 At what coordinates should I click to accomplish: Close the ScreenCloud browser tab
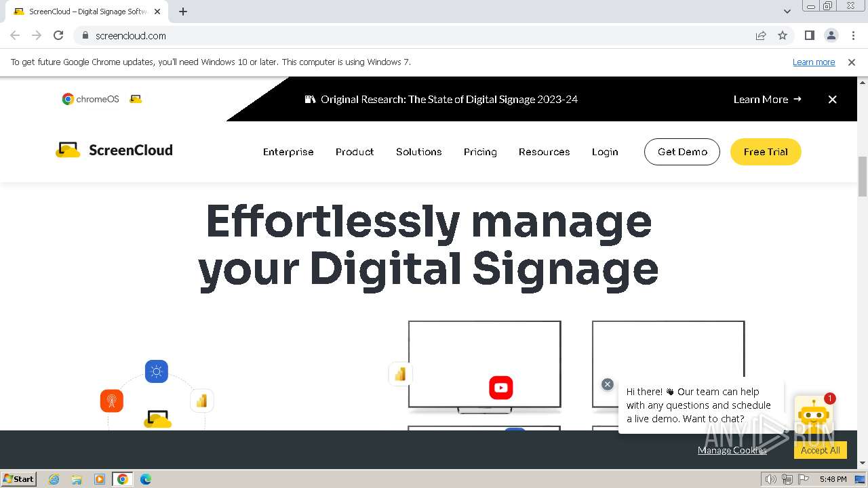coord(157,12)
